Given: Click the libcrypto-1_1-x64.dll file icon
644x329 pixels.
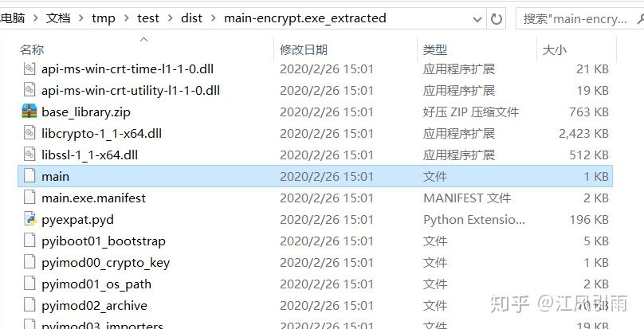Looking at the screenshot, I should point(29,133).
